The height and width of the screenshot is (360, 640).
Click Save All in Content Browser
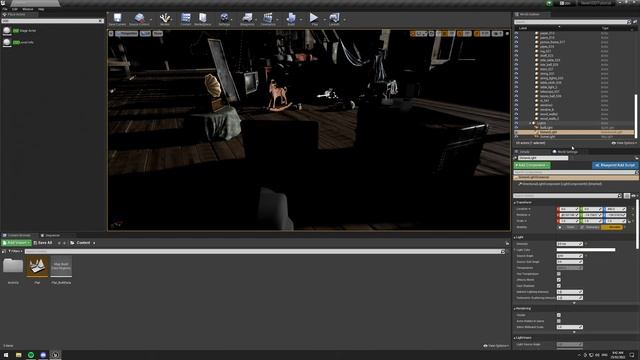[43, 243]
